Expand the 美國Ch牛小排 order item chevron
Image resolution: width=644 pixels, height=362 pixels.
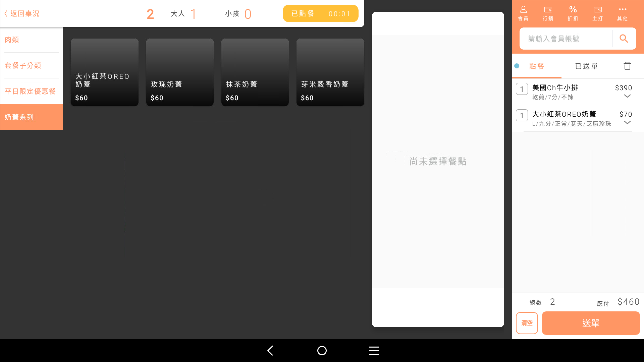(x=627, y=96)
